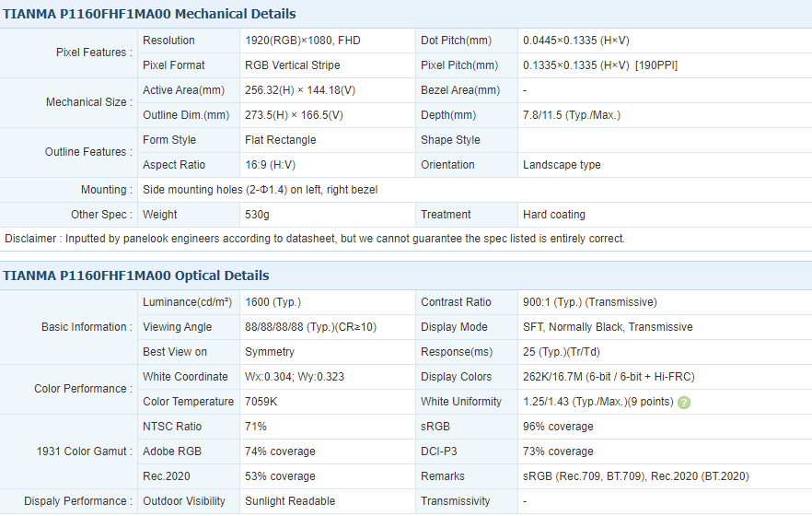
Task: Select the luminance value 1600 (Typ.)
Action: tap(273, 302)
